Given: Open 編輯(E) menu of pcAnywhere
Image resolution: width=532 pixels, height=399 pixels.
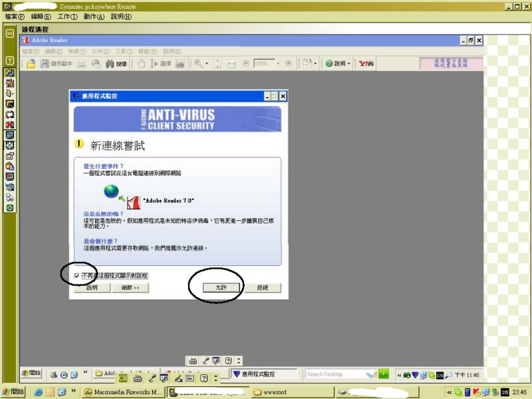Looking at the screenshot, I should tap(41, 16).
